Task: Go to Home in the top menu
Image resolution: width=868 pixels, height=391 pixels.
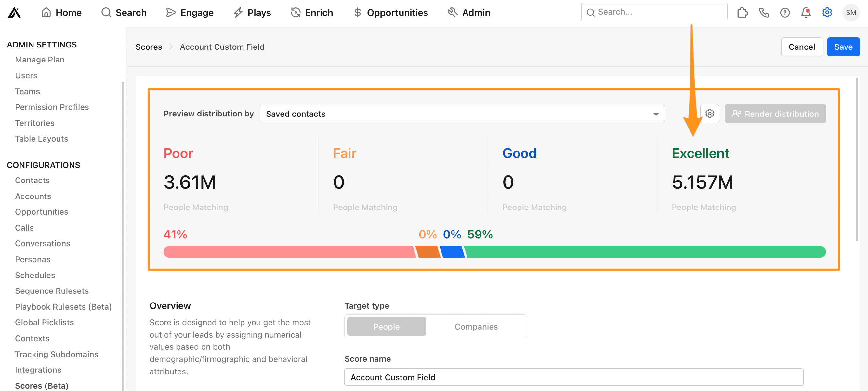Action: pos(62,12)
